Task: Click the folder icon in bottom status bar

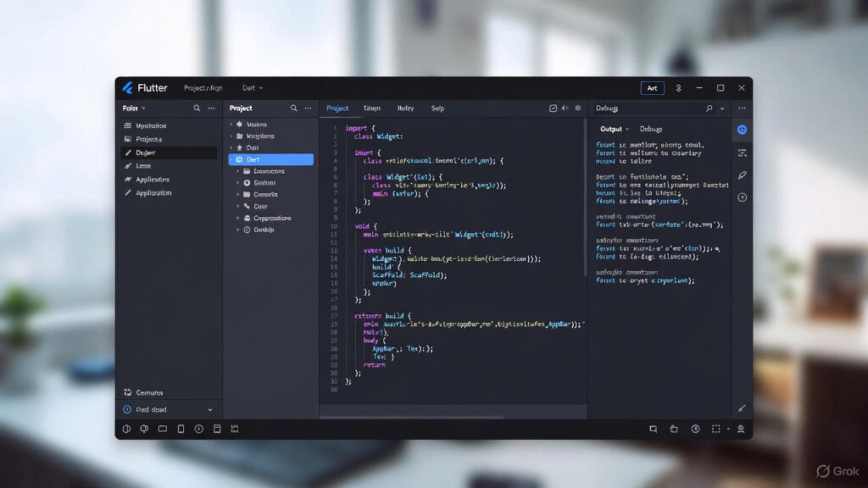Action: point(162,429)
